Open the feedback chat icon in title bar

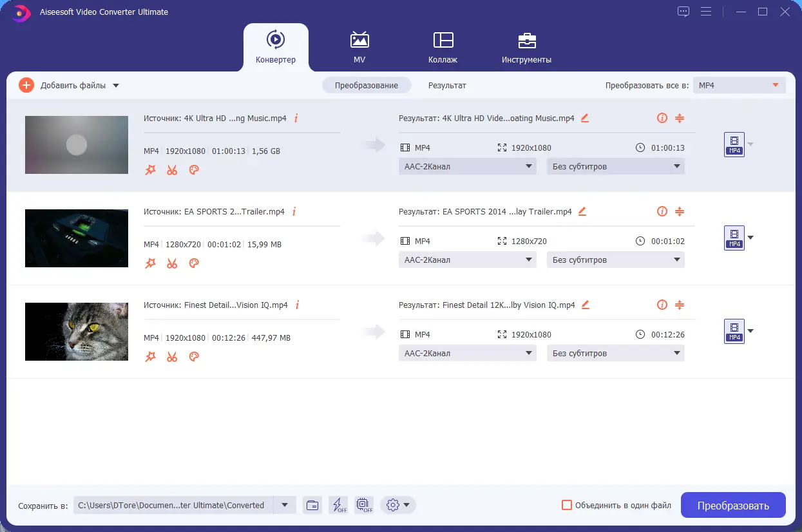[683, 12]
